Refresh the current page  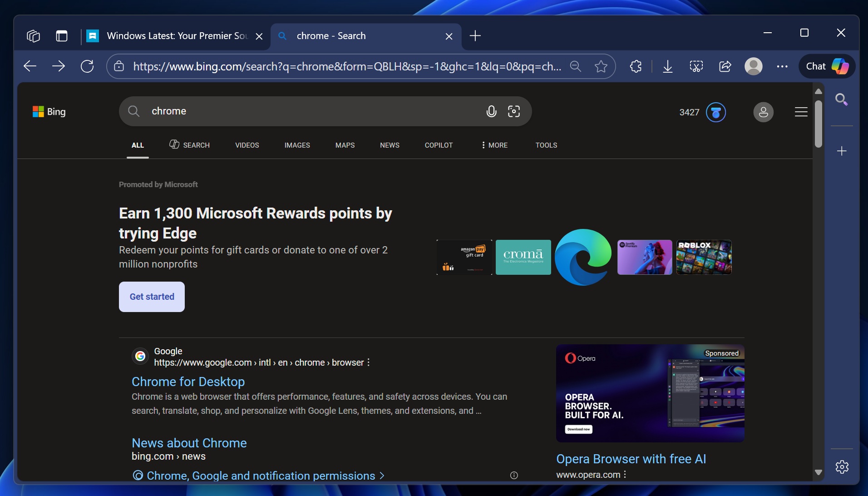coord(87,66)
